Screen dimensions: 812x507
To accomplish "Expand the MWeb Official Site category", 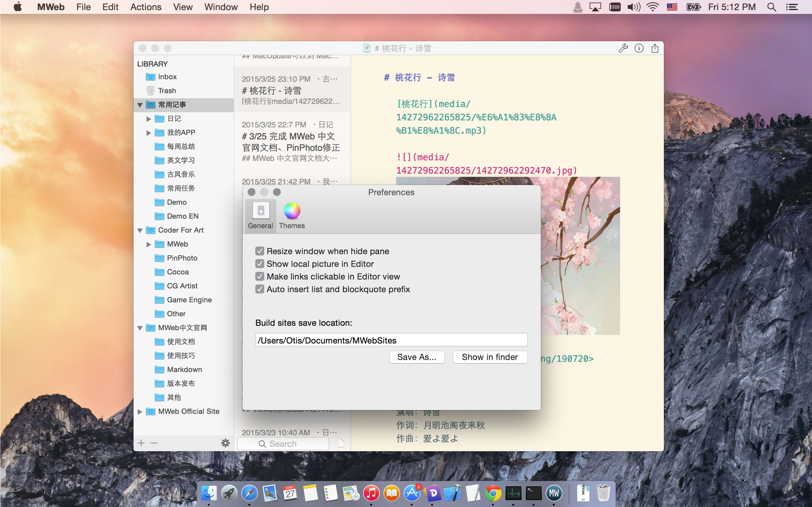I will click(x=140, y=411).
